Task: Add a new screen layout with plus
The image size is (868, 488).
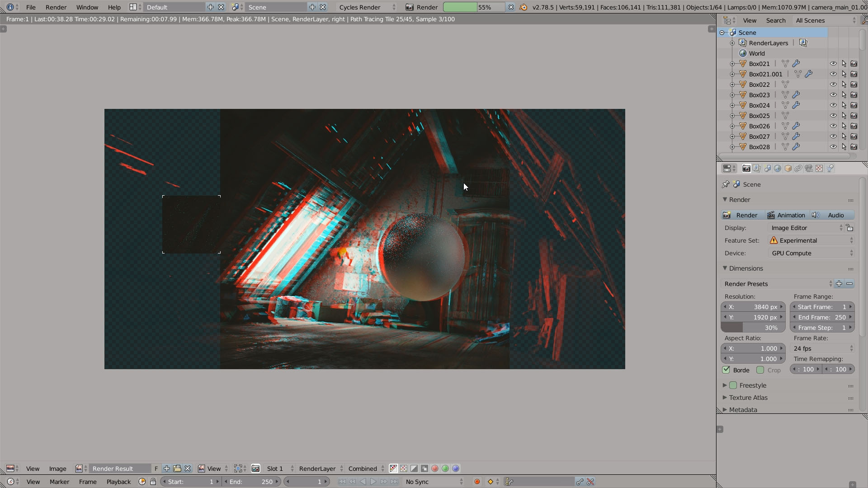Action: coord(211,7)
